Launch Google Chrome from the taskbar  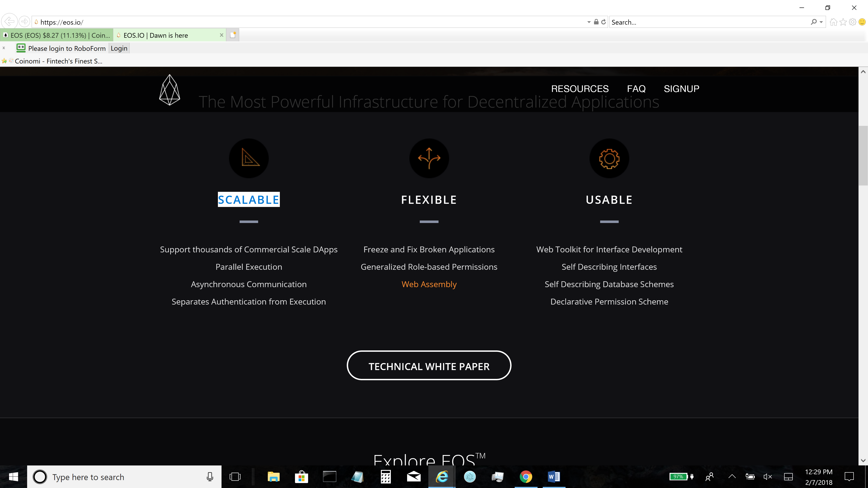coord(526,476)
